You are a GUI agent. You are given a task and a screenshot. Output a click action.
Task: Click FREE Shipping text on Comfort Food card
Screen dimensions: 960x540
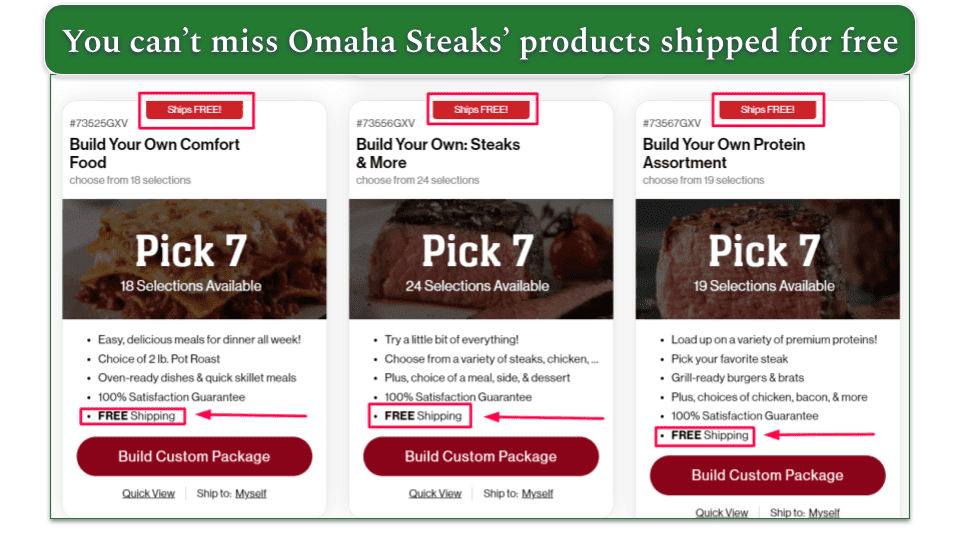pyautogui.click(x=137, y=416)
